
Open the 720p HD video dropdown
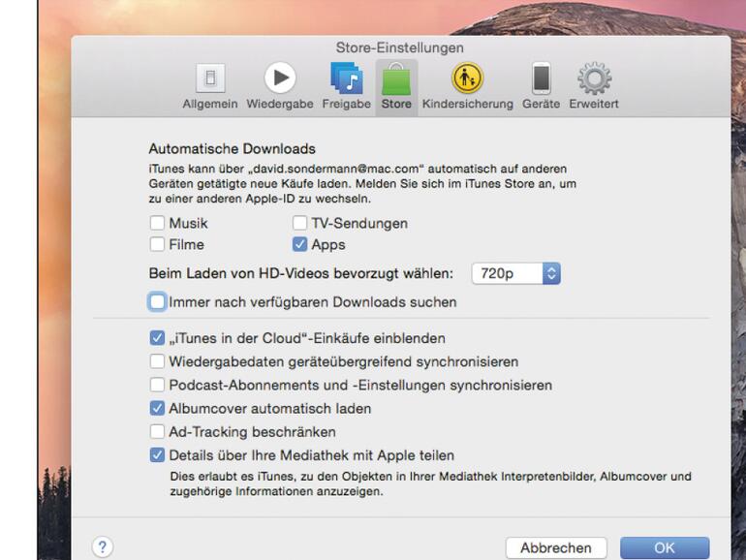(x=516, y=273)
